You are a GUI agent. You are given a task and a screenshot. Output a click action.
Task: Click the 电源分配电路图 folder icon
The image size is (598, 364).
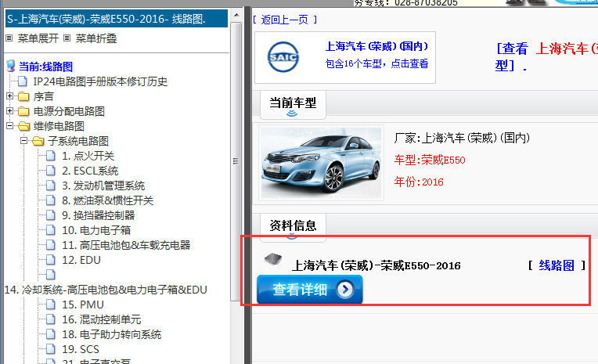click(x=23, y=111)
